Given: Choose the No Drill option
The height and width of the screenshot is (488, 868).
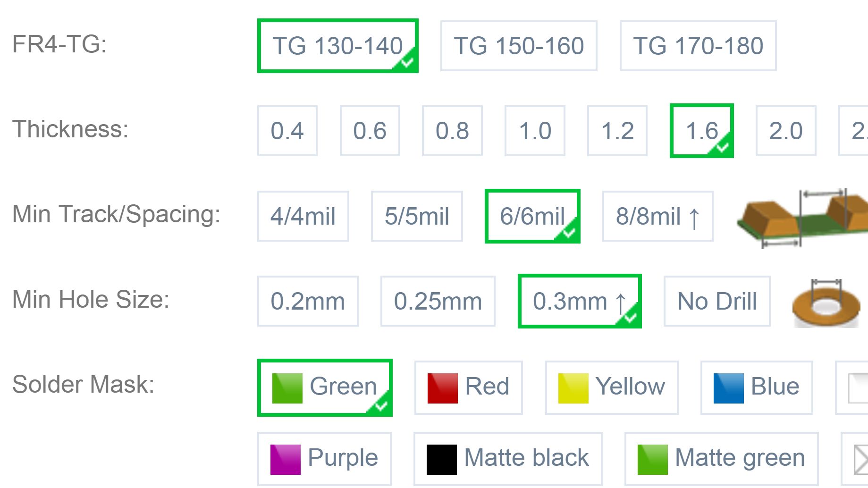Looking at the screenshot, I should tap(717, 301).
